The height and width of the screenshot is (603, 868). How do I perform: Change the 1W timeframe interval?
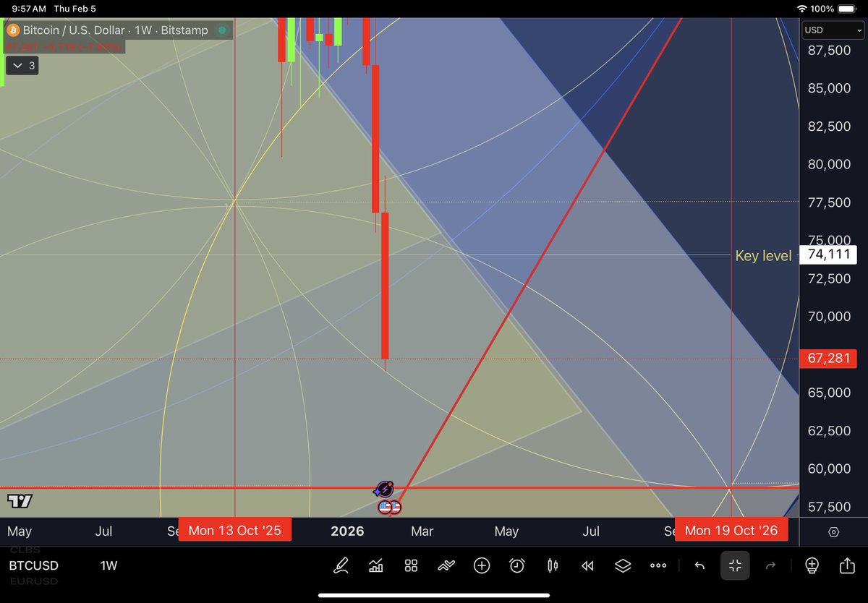click(109, 565)
